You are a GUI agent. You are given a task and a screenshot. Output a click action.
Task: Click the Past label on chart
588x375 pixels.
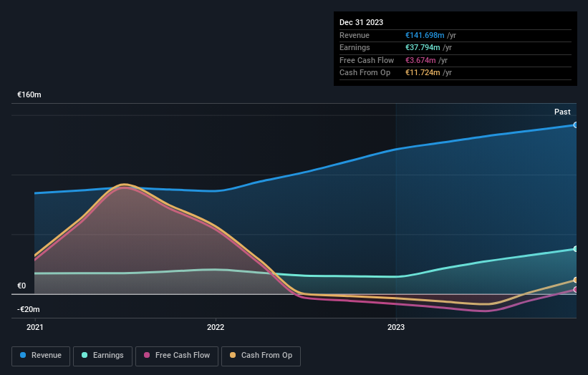point(562,112)
